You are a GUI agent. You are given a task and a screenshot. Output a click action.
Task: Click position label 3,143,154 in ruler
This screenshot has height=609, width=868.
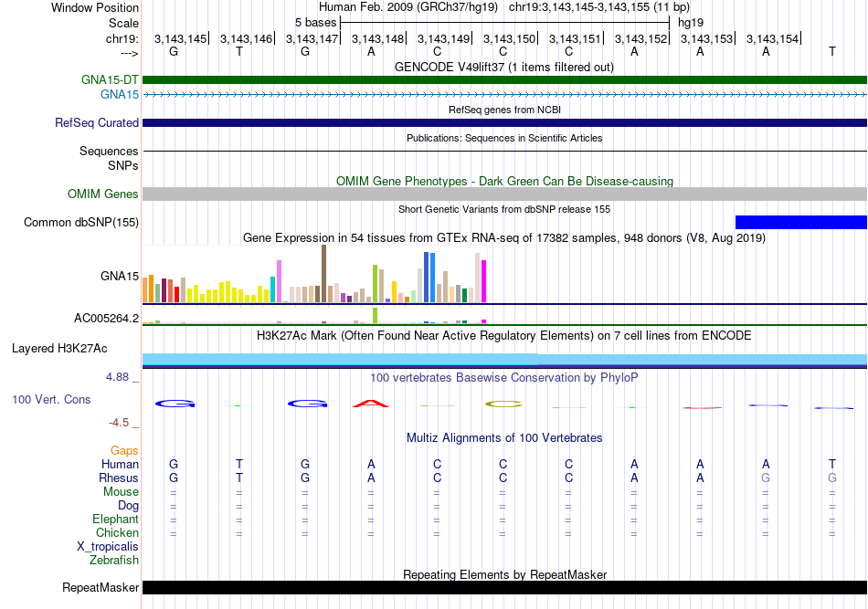tap(773, 38)
